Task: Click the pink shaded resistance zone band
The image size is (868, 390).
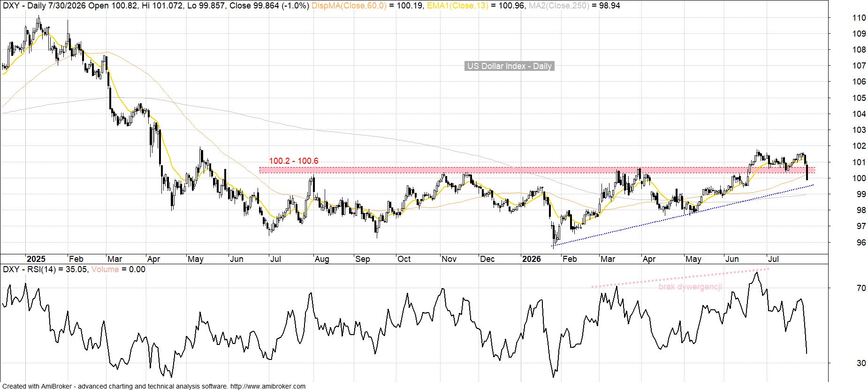Action: point(537,170)
